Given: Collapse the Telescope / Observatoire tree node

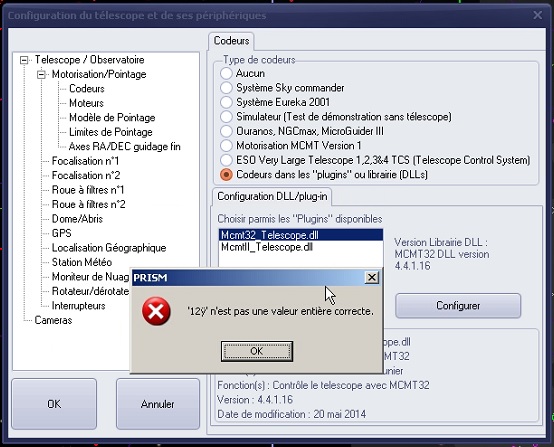Looking at the screenshot, I should click(x=24, y=60).
